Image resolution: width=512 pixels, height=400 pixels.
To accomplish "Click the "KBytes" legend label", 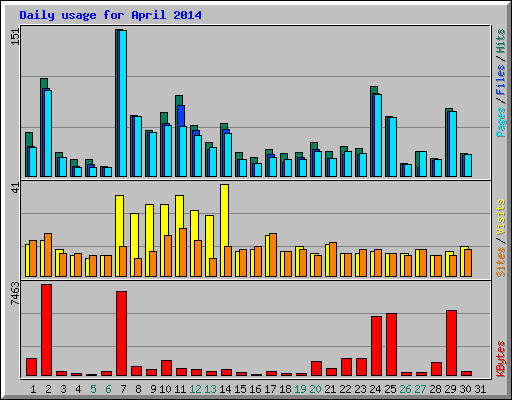I will click(x=501, y=359).
